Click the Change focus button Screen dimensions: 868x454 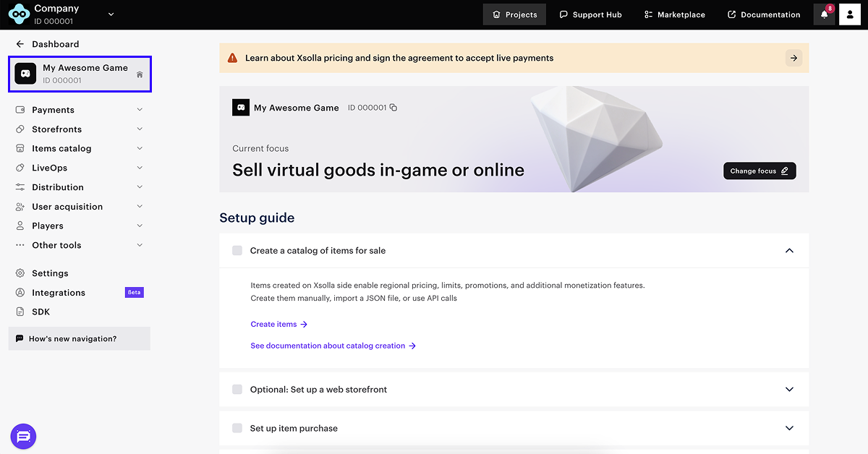(759, 171)
